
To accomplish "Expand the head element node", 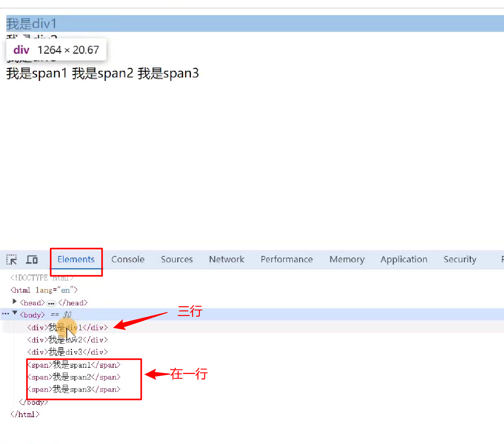I will [x=15, y=302].
